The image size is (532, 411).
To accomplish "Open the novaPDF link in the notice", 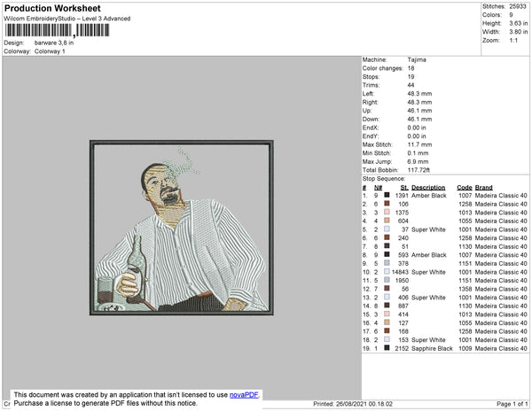I will pyautogui.click(x=244, y=395).
